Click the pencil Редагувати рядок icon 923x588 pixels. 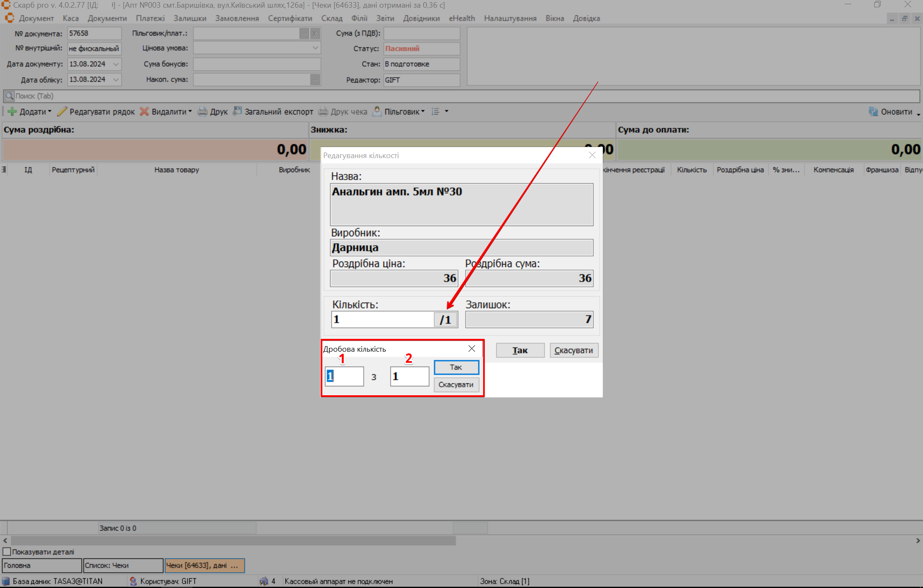(62, 112)
